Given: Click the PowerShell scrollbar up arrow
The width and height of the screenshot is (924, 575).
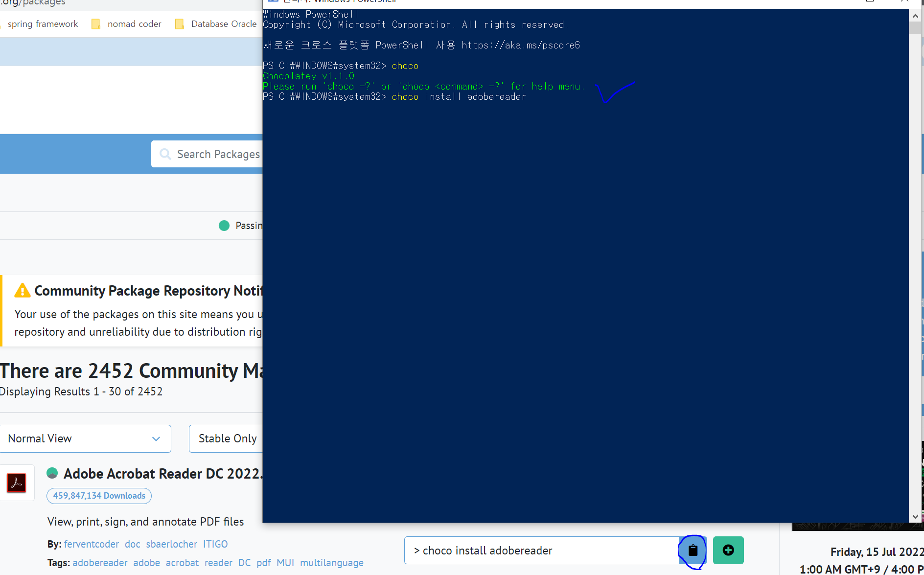Looking at the screenshot, I should [915, 16].
